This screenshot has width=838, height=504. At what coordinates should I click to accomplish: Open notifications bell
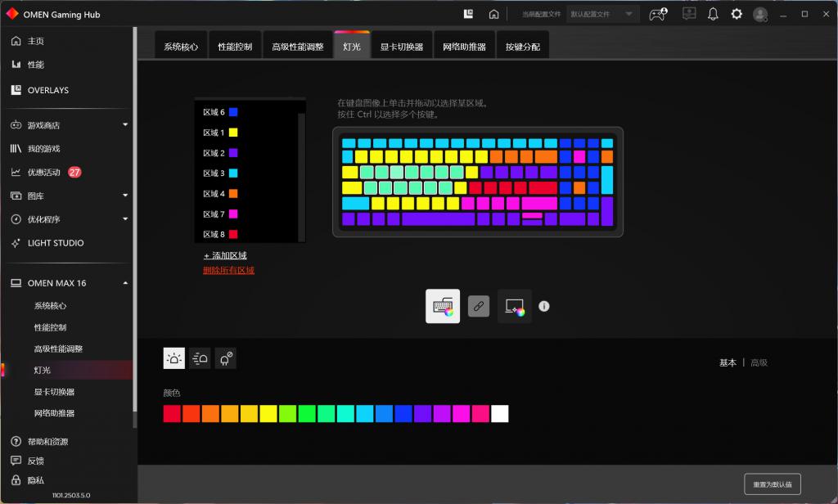713,14
